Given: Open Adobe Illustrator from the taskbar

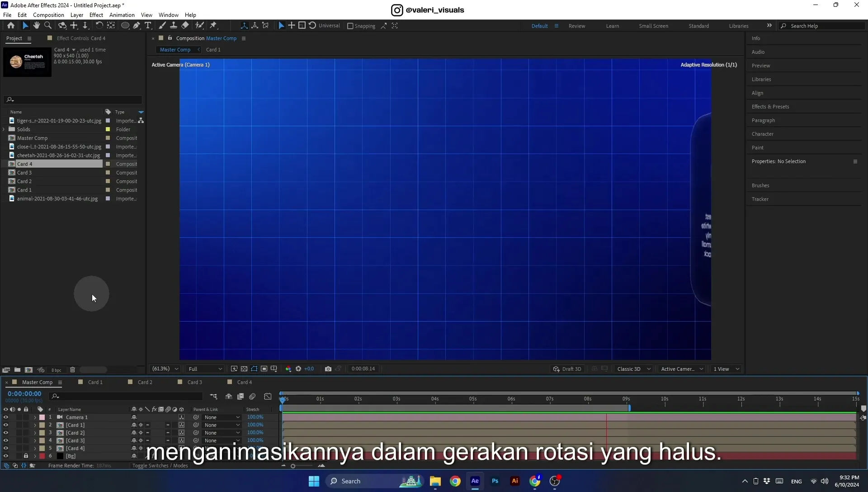Looking at the screenshot, I should click(x=515, y=481).
